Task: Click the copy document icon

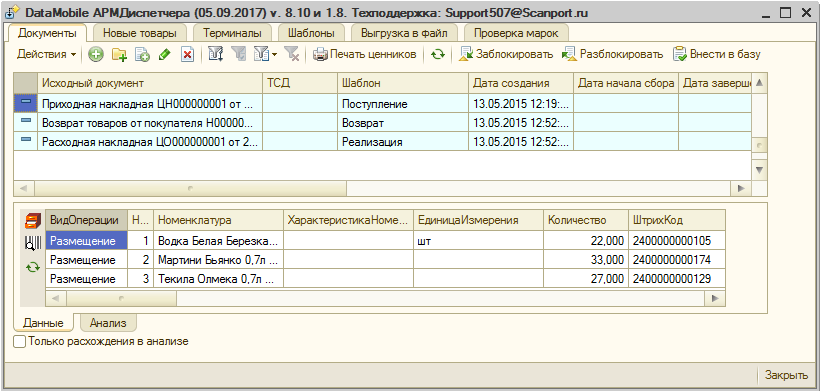Action: click(x=142, y=54)
